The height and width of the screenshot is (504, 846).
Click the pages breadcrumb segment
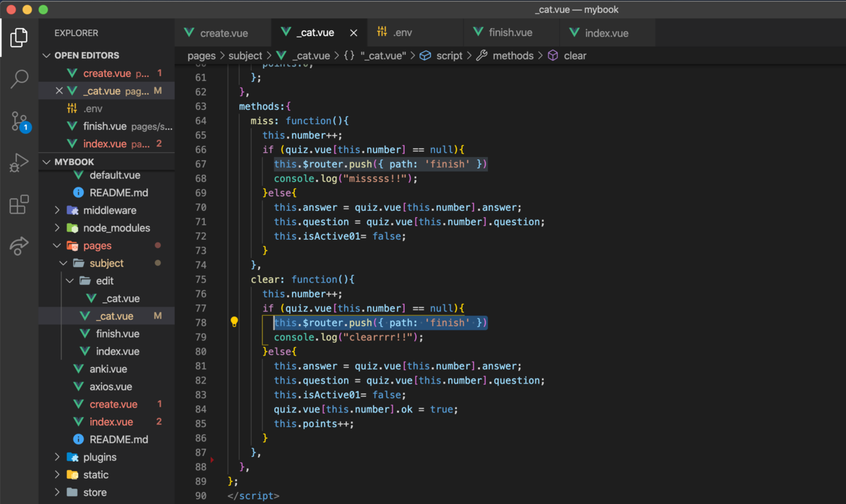(x=202, y=56)
